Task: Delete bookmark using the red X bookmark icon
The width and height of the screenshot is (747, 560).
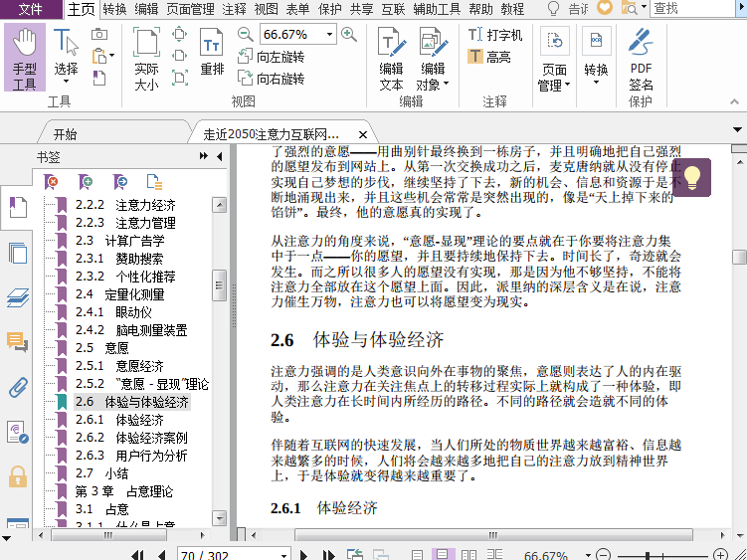Action: tap(51, 182)
